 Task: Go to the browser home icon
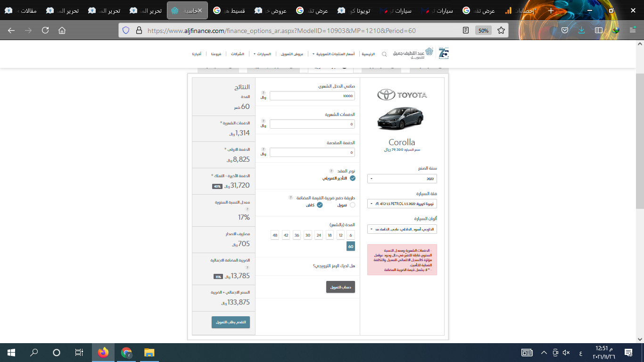[x=62, y=30]
